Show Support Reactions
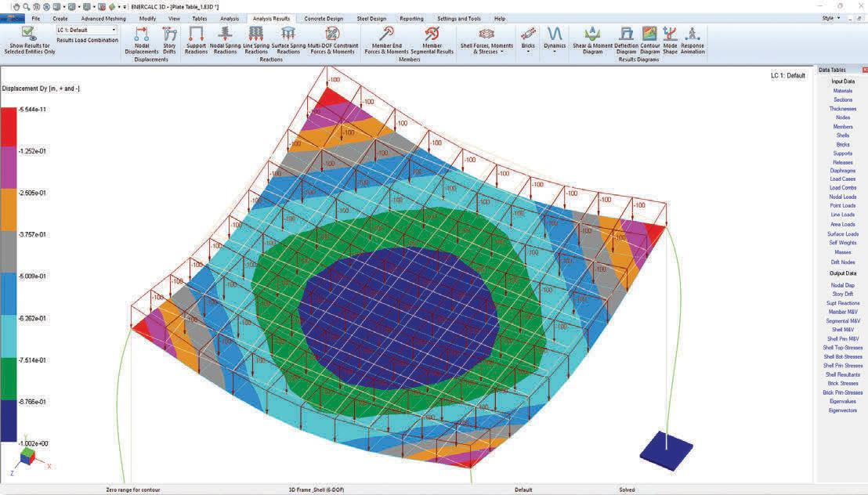 pos(196,41)
